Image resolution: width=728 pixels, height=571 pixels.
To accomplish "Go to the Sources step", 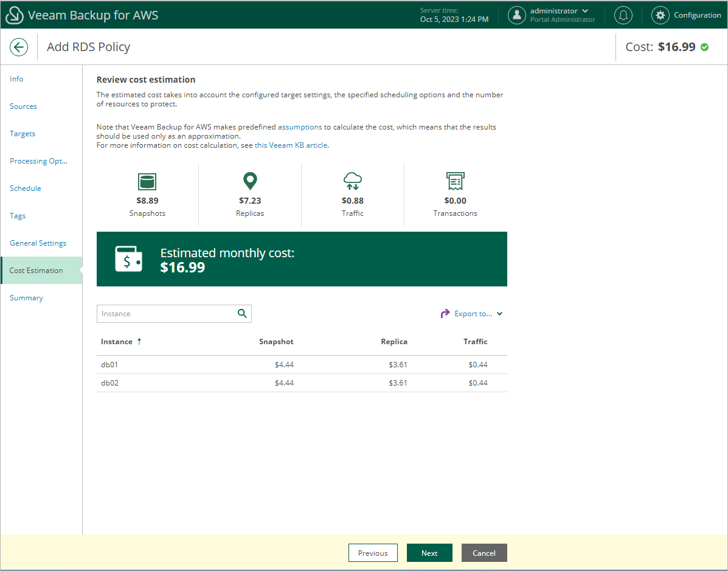I will pyautogui.click(x=23, y=106).
